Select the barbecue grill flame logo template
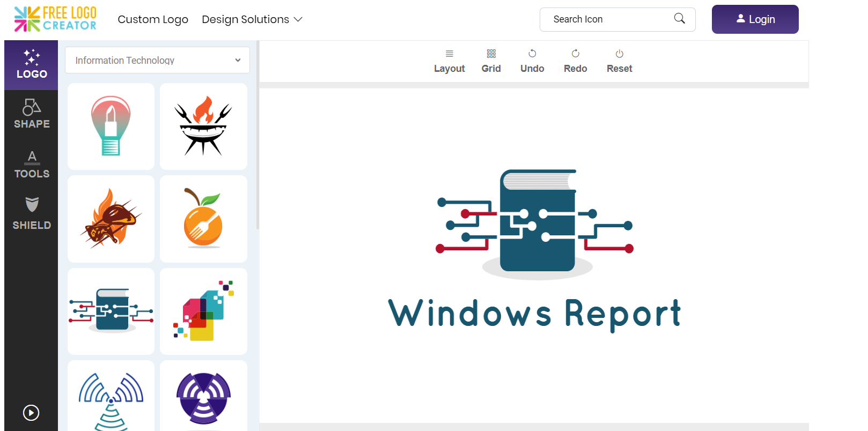 (x=203, y=127)
